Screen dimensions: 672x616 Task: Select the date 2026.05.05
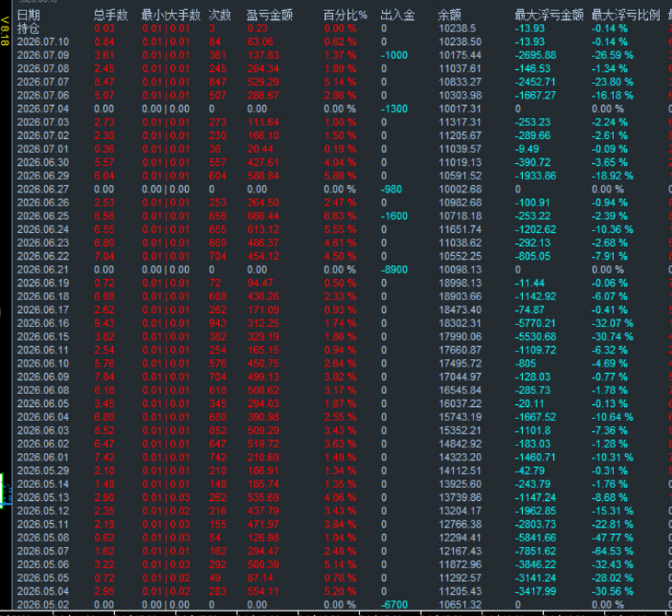coord(43,578)
